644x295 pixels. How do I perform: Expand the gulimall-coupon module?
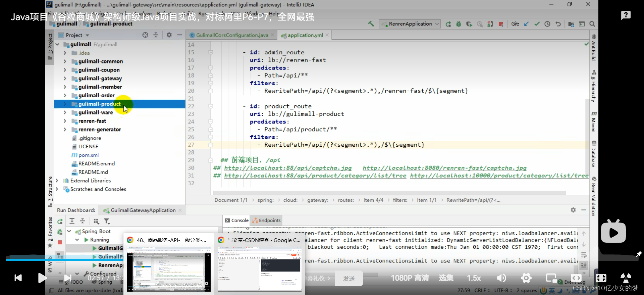point(65,70)
